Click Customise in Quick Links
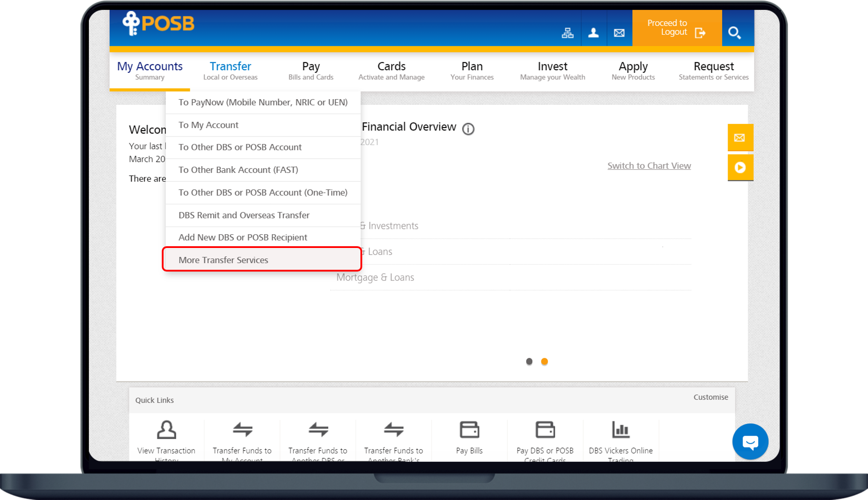 coord(711,397)
